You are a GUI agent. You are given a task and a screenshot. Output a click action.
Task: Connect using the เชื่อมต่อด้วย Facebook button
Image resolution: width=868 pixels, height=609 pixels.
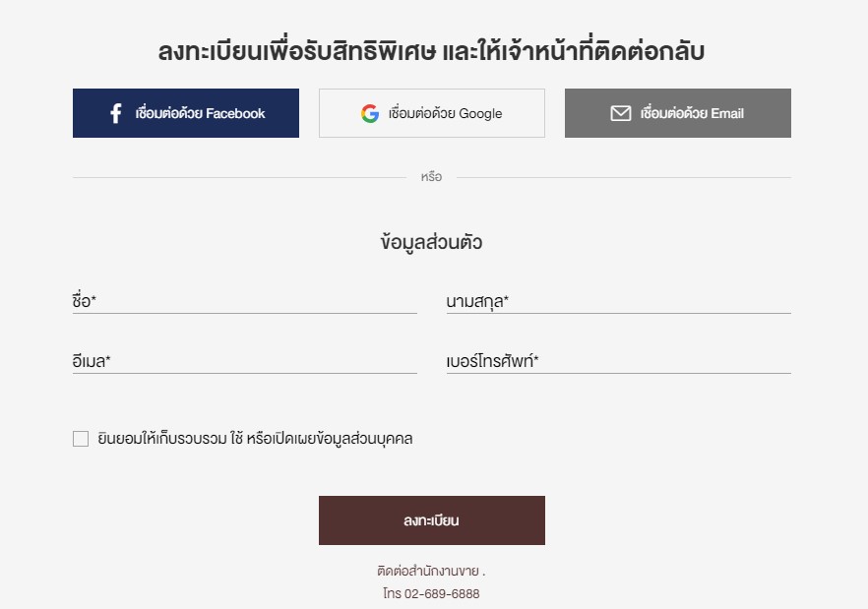(x=186, y=113)
